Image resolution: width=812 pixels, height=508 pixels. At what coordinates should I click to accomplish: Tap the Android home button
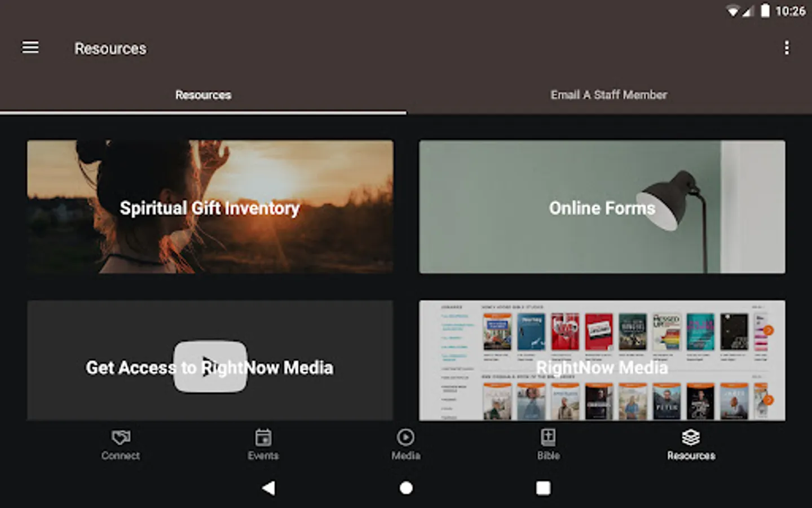click(x=406, y=488)
